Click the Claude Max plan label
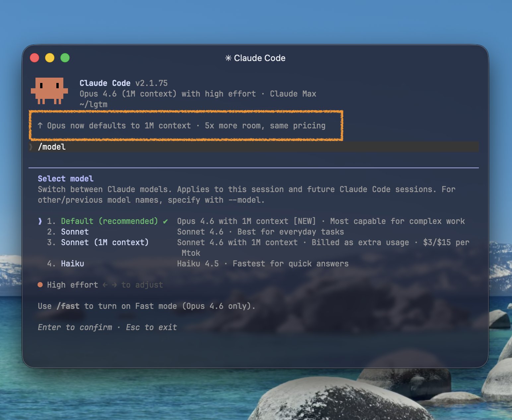 tap(293, 94)
